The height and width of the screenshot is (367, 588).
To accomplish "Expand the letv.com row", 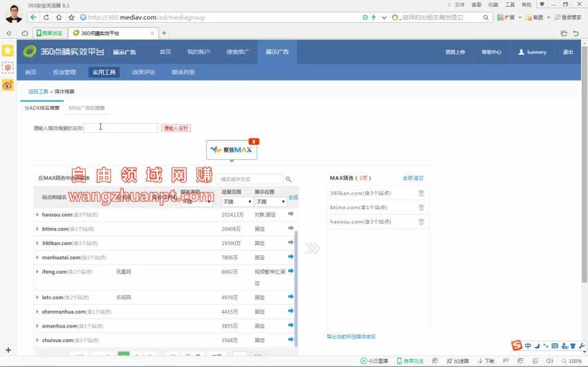I will (37, 297).
